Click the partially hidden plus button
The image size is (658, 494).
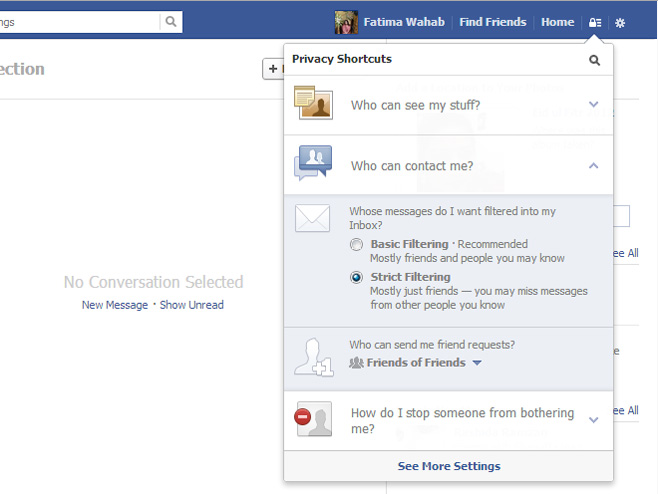click(x=273, y=68)
